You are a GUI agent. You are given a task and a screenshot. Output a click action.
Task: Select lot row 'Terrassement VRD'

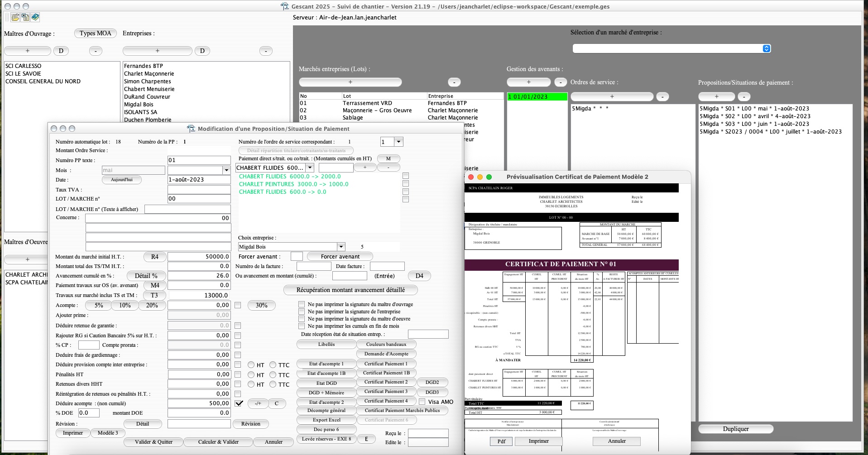tap(401, 103)
